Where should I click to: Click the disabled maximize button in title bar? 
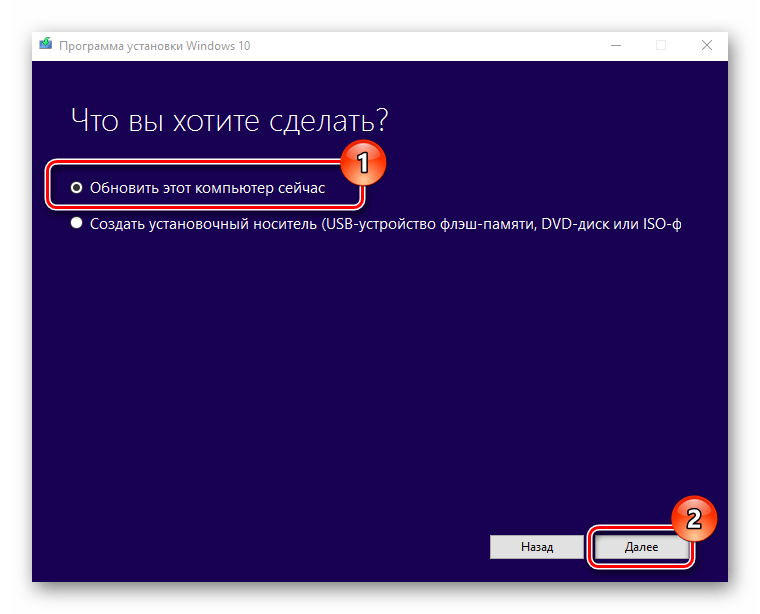pyautogui.click(x=661, y=46)
